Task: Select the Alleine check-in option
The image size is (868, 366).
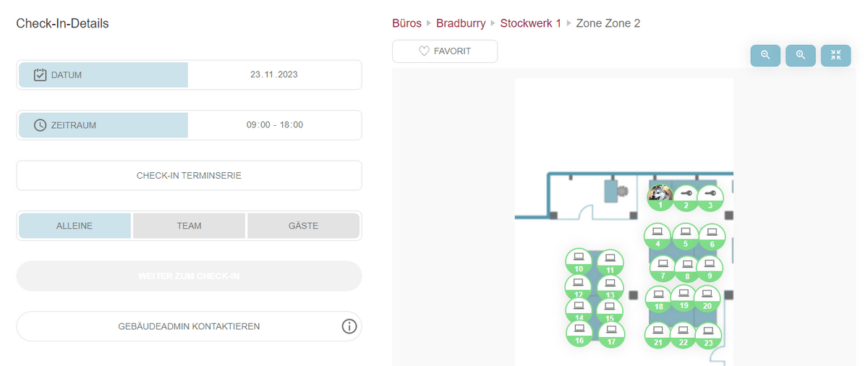Action: (75, 226)
